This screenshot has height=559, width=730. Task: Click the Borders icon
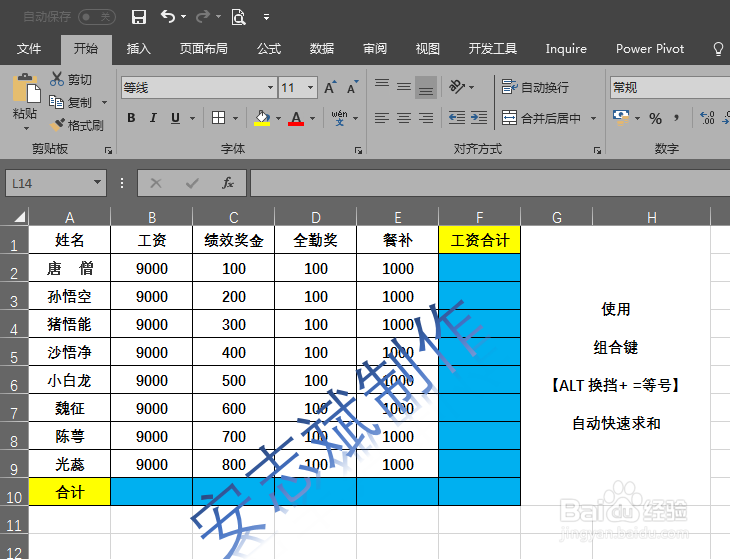click(218, 118)
